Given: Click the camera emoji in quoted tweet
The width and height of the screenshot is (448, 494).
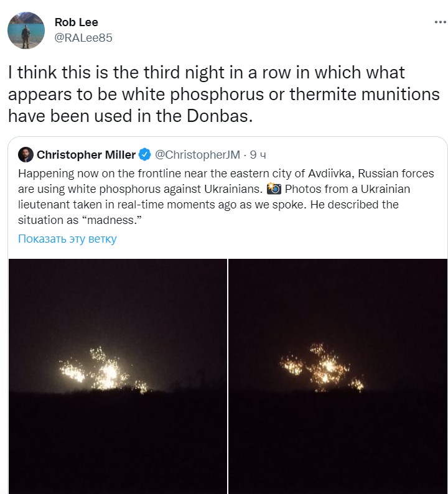Looking at the screenshot, I should 274,189.
